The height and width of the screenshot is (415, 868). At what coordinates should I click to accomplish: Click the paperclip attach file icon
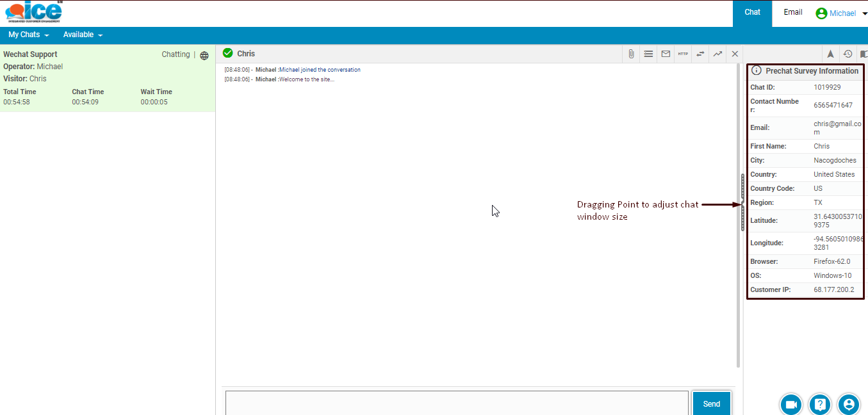tap(631, 54)
